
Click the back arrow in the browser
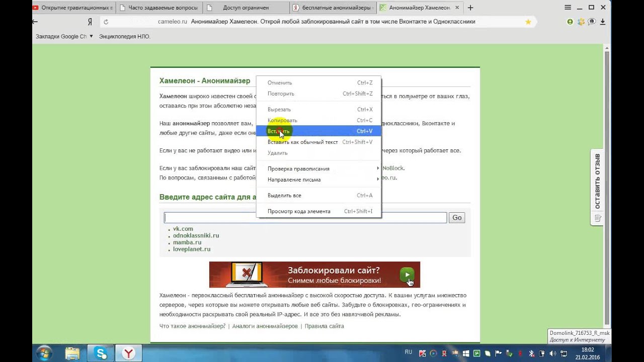click(35, 22)
